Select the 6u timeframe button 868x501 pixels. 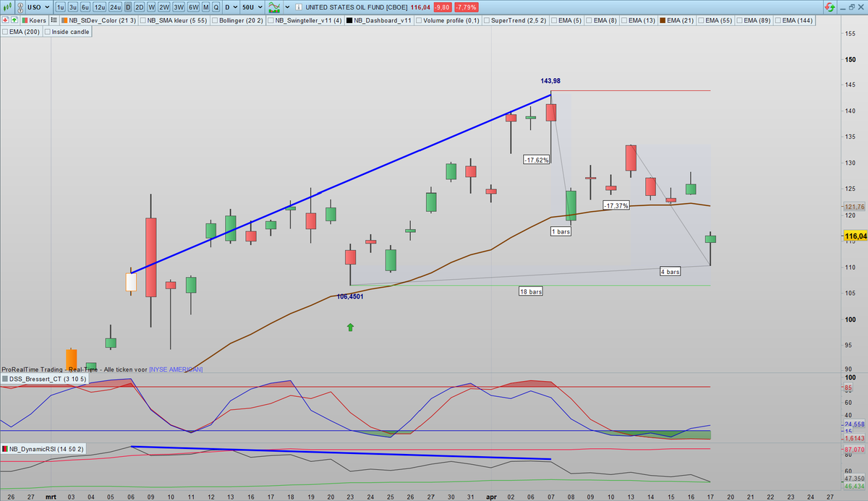click(85, 7)
